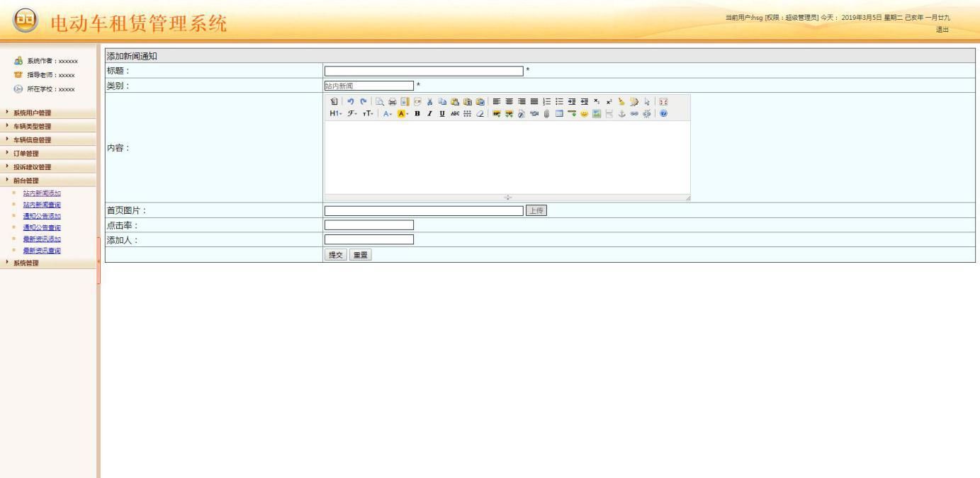Viewport: 980px width, 478px height.
Task: Expand the 车辆类型管理 menu
Action: coord(49,126)
